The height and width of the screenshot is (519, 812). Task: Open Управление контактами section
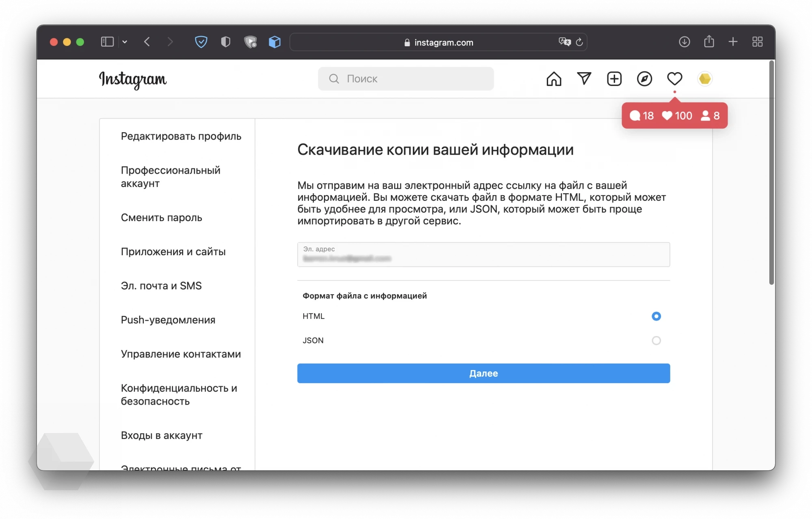[x=181, y=354]
